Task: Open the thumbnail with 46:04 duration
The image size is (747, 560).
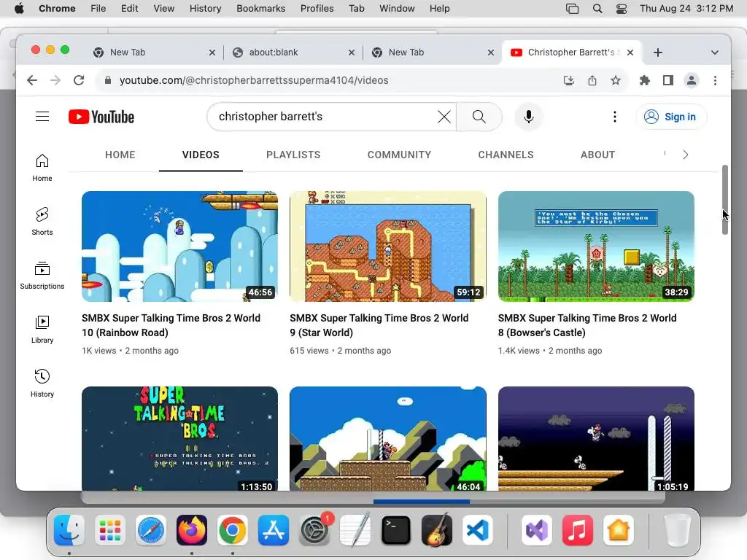Action: (x=388, y=438)
